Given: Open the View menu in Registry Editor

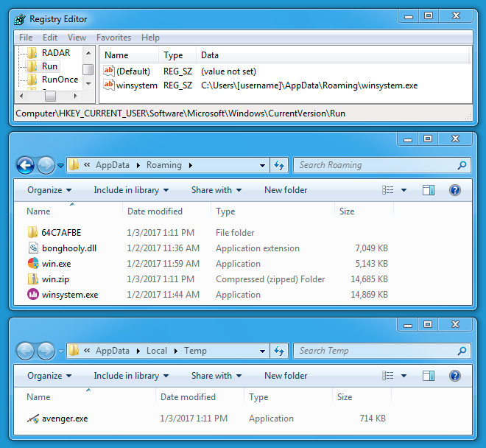Looking at the screenshot, I should tap(77, 38).
